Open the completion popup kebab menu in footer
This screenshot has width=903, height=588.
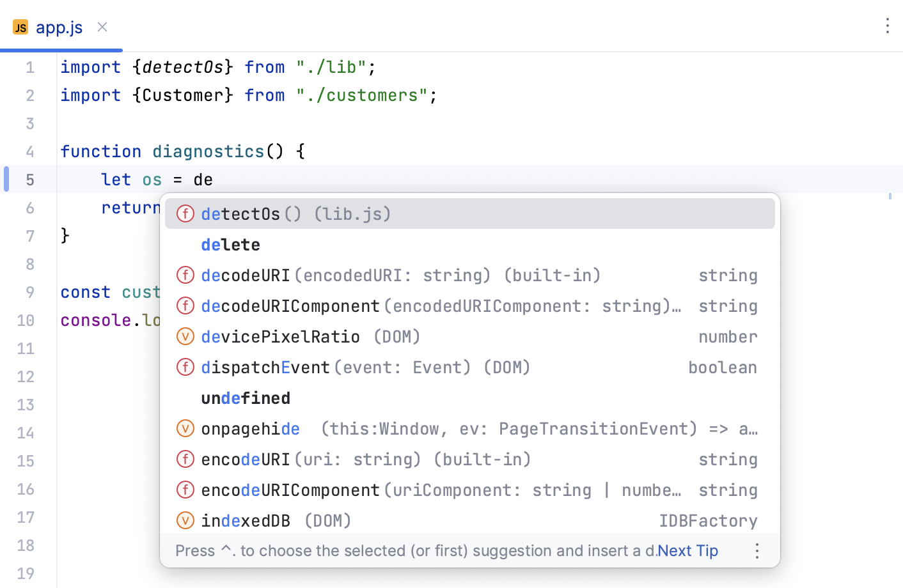tap(757, 550)
